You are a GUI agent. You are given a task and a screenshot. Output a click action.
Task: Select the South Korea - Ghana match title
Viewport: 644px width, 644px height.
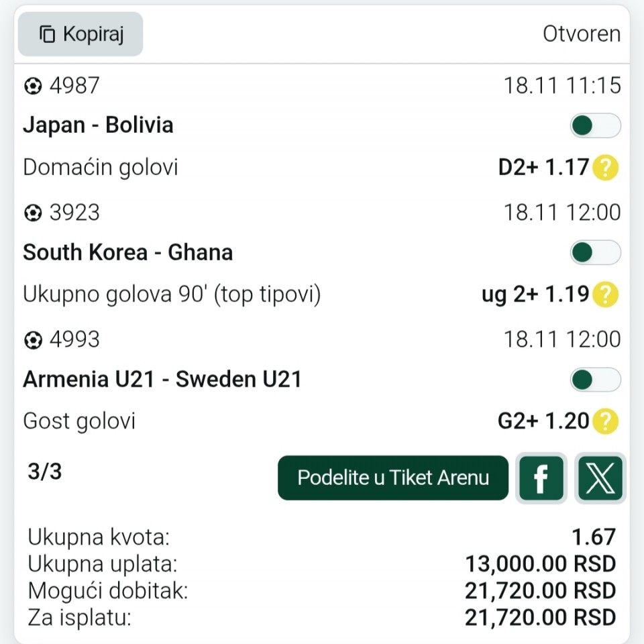tap(128, 253)
